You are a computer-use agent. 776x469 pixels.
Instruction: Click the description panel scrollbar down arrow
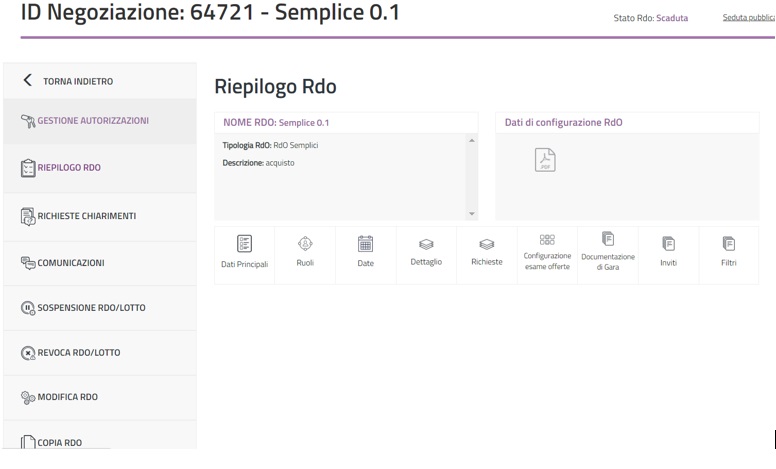(x=472, y=215)
